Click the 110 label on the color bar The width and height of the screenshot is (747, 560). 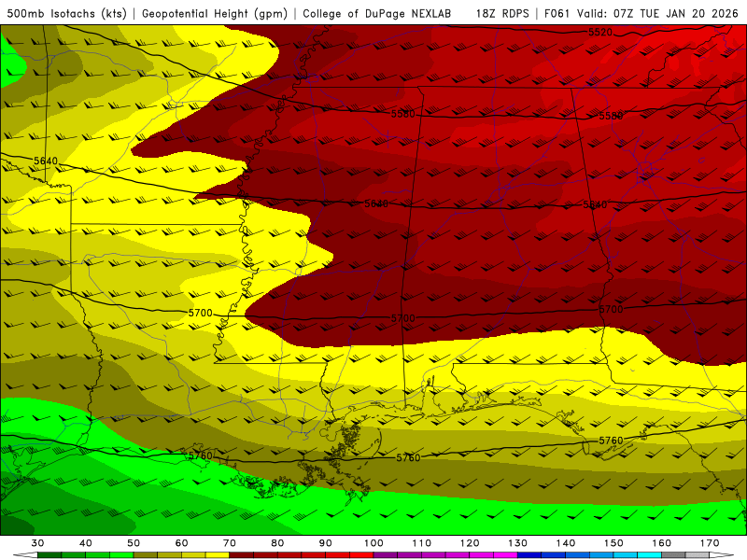click(422, 543)
